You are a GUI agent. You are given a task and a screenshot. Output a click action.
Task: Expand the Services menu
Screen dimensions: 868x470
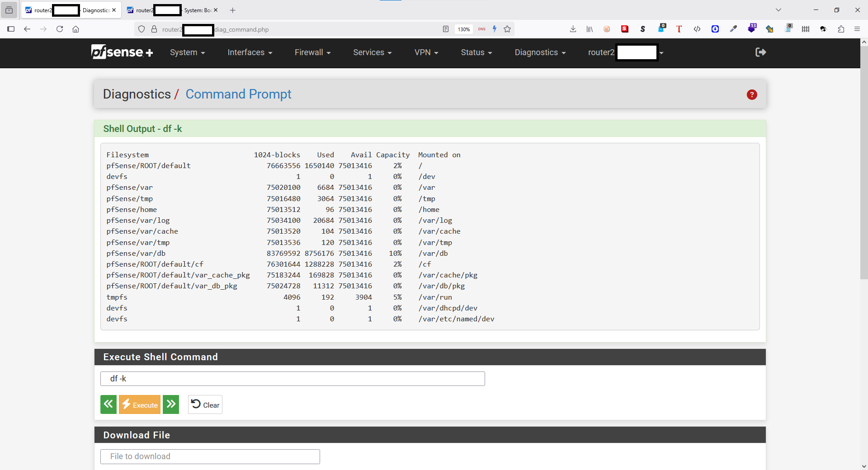pyautogui.click(x=372, y=52)
